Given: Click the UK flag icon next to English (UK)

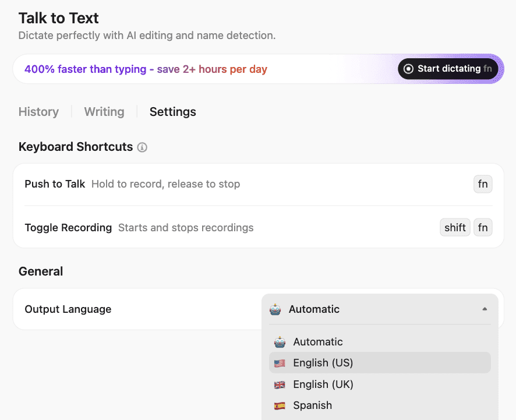Looking at the screenshot, I should click(x=280, y=384).
